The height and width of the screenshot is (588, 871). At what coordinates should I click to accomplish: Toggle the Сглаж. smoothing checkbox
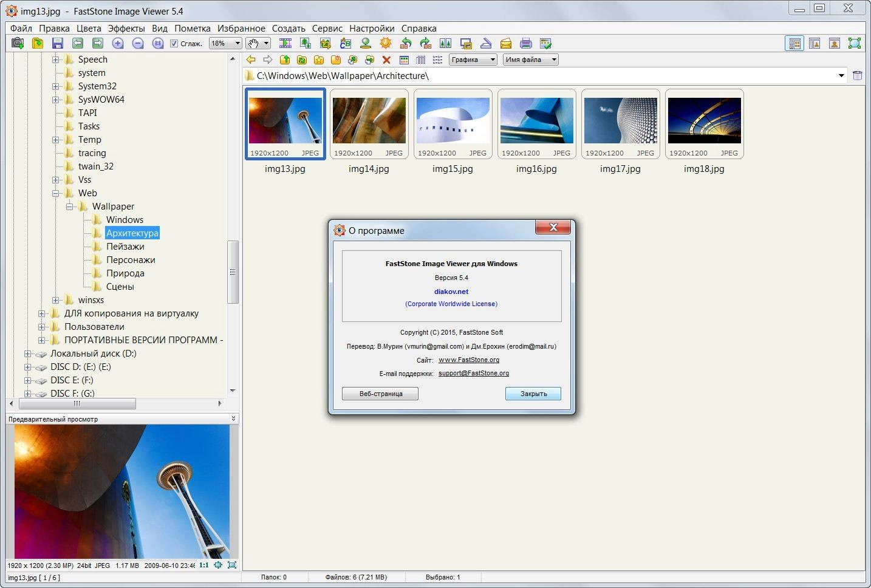[174, 43]
